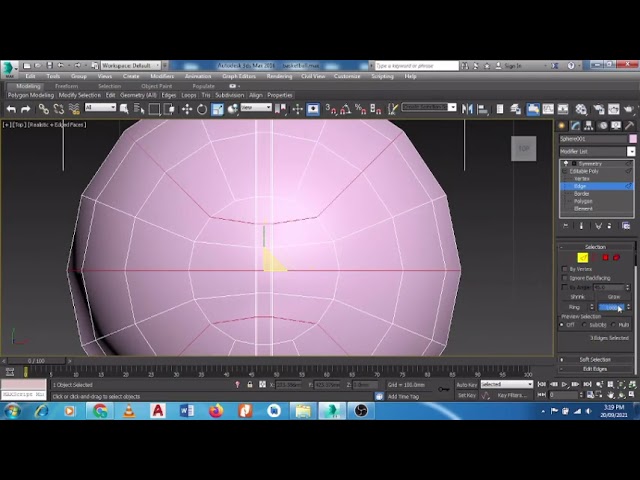Open the Workspace: Default dropdown
Viewport: 640px width, 480px height.
tap(131, 65)
